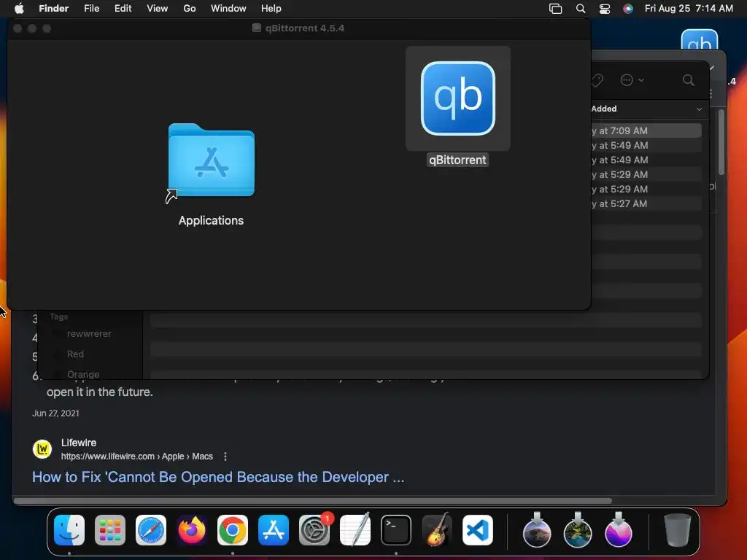Screen dimensions: 747x560
Task: Click the Lifewire favicon in the search result
Action: 42,448
